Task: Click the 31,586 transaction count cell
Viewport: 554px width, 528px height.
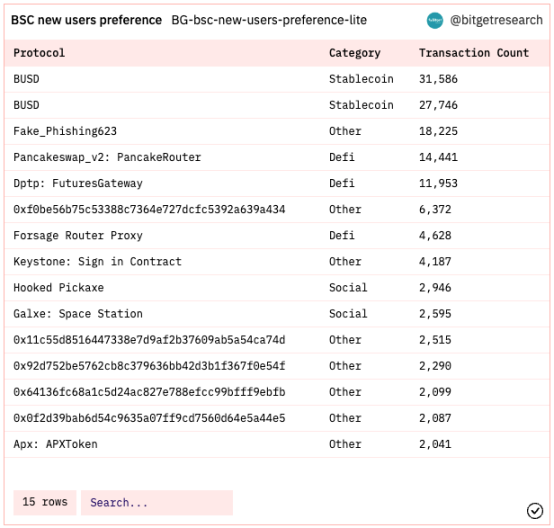Action: 438,79
